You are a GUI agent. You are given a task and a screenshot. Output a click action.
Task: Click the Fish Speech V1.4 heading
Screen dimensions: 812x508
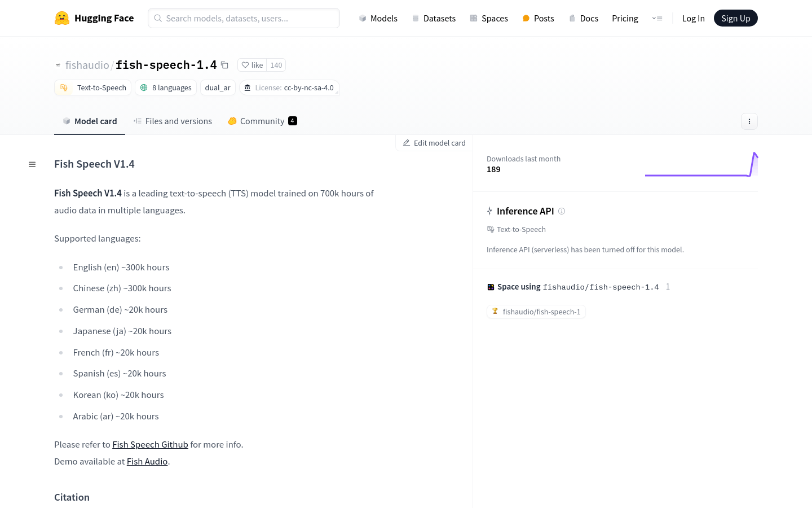point(94,164)
